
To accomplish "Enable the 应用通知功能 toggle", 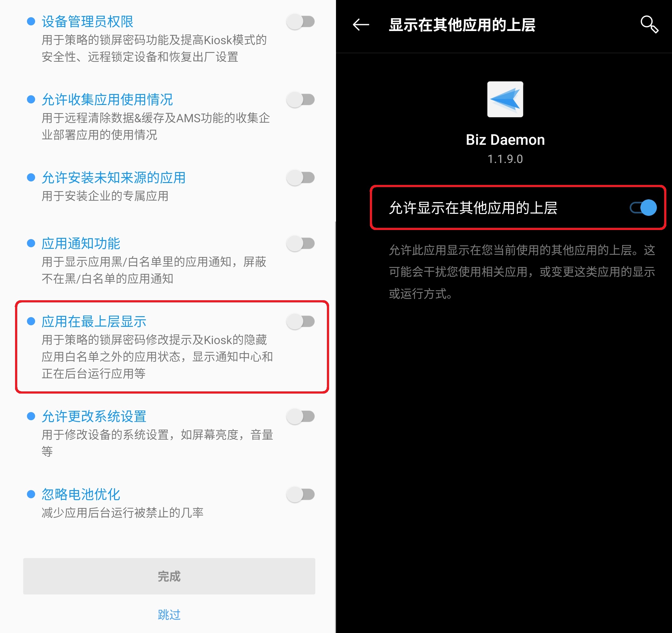I will coord(301,243).
